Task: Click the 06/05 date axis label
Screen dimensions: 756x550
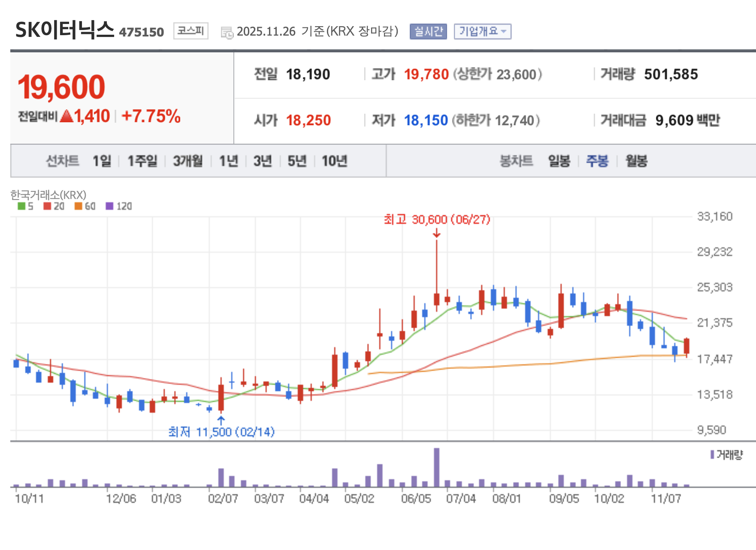Action: click(x=416, y=499)
